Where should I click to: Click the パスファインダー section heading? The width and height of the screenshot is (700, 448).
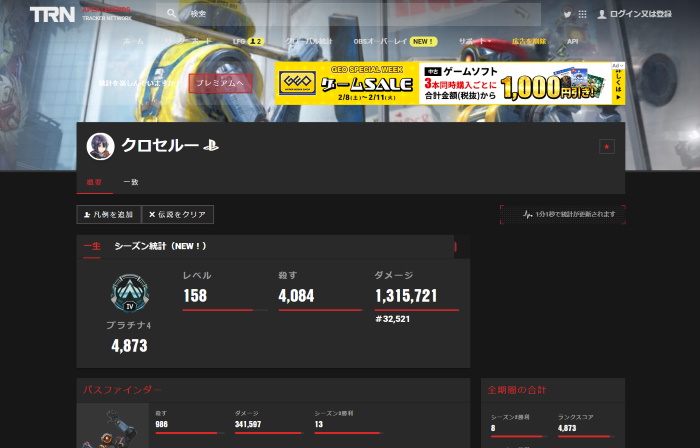[x=122, y=390]
